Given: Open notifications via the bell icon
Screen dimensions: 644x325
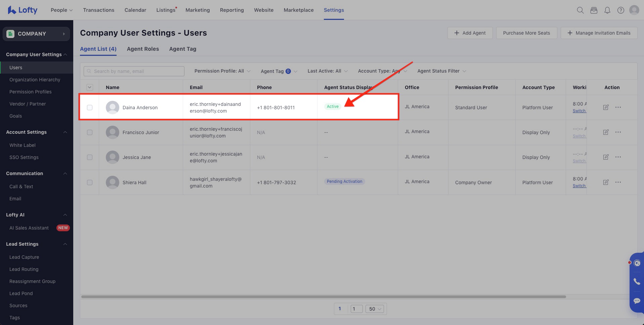Looking at the screenshot, I should click(607, 10).
